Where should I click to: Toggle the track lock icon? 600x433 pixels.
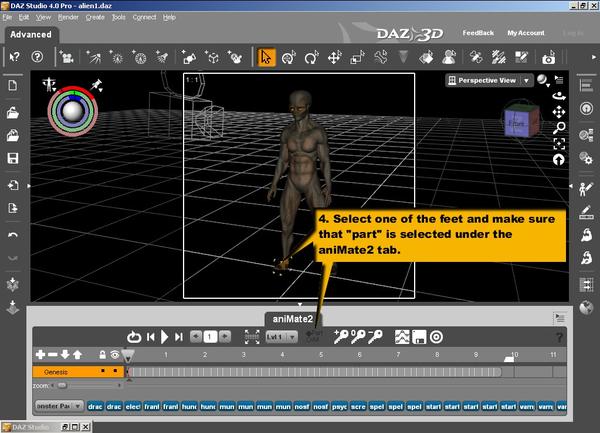[103, 355]
